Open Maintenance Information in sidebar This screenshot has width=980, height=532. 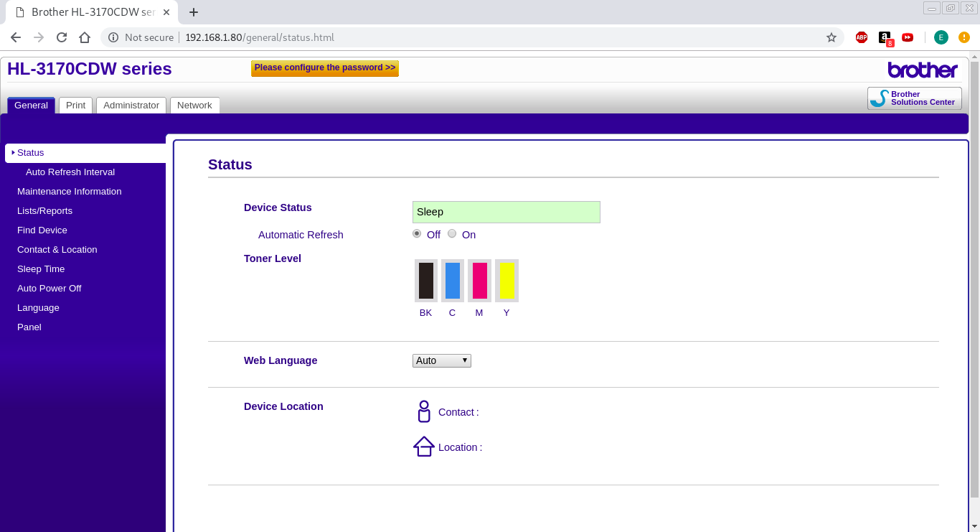[69, 192]
